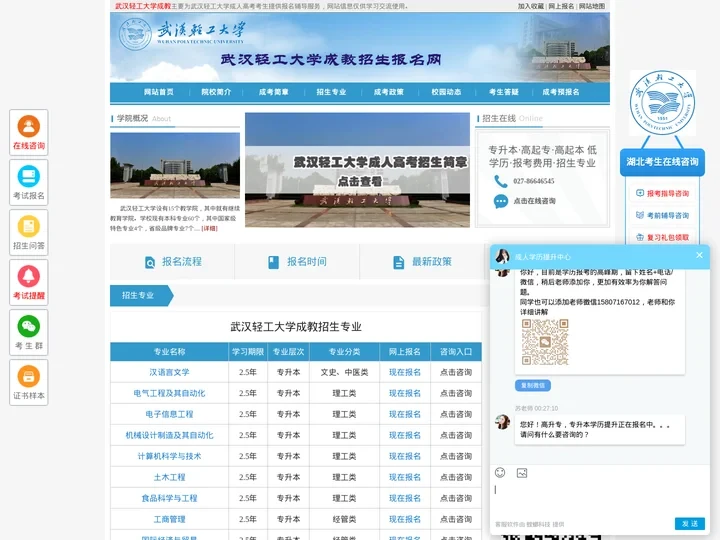The width and height of the screenshot is (720, 540).
Task: Click the 考试报名 sidebar icon
Action: [28, 182]
